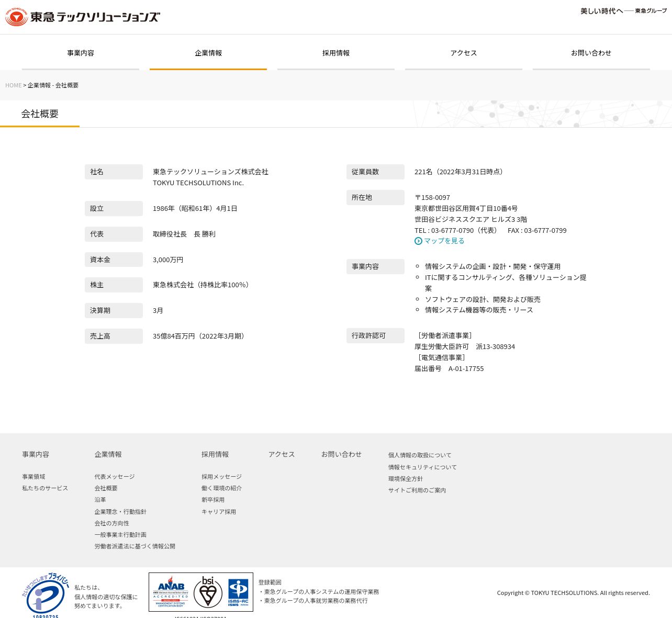Click the 会社概要 page heading

[x=40, y=114]
